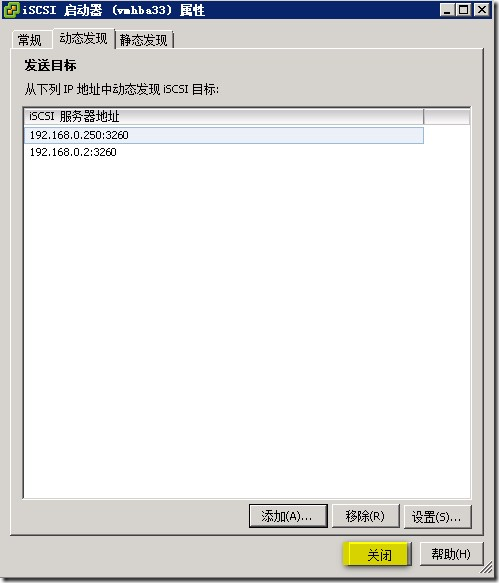Click the blank column header beside iSCSI 服务器地址
499x583 pixels.
point(447,116)
